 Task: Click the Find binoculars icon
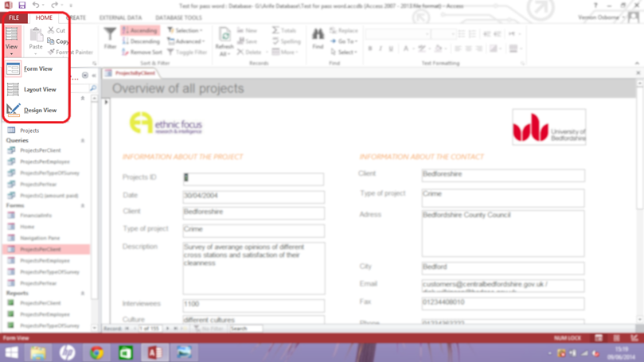click(x=318, y=35)
